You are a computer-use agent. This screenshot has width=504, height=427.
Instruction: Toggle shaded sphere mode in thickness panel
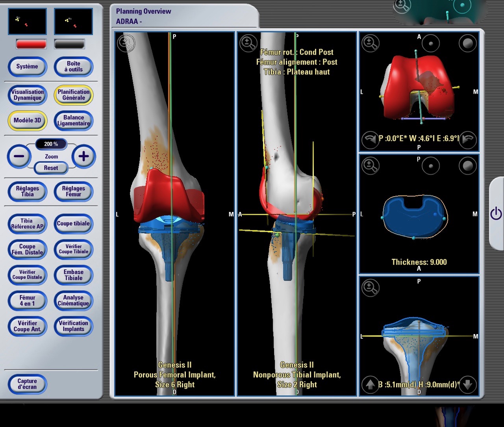coord(468,166)
